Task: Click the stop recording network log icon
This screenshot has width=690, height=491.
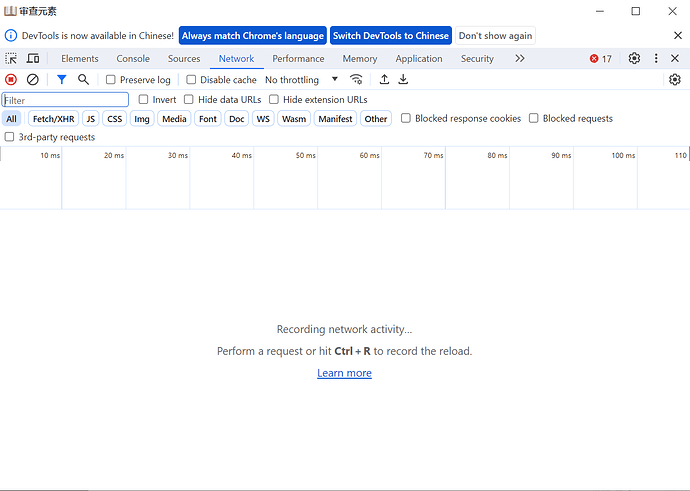Action: pyautogui.click(x=11, y=79)
